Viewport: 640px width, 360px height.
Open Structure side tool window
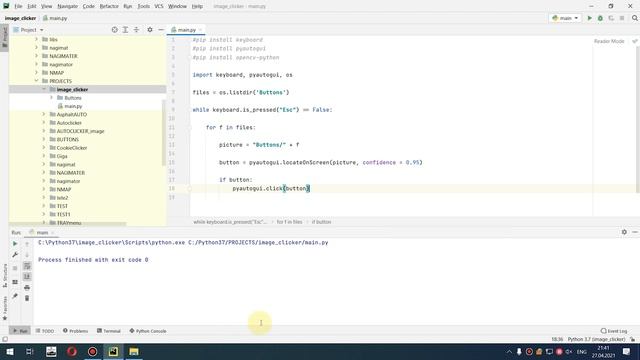coord(5,276)
